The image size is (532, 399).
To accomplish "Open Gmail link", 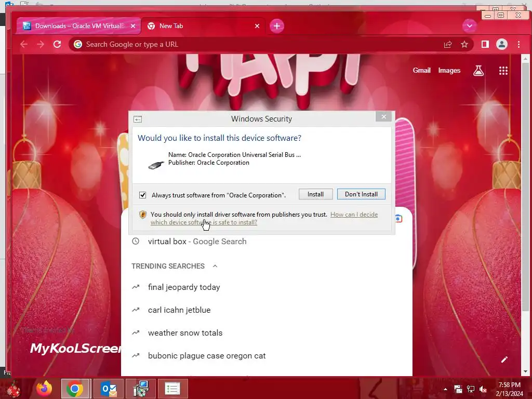I will (x=421, y=70).
